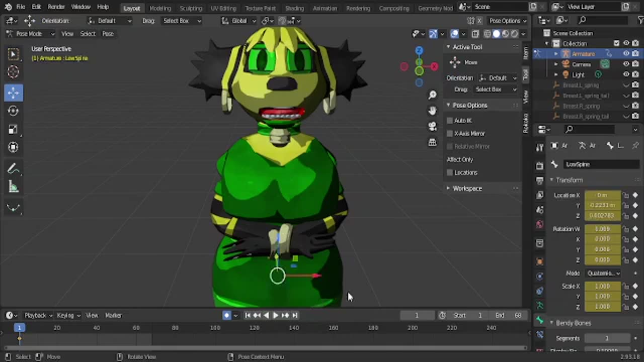This screenshot has height=362, width=644.
Task: Open the timeline Marker menu
Action: point(113,315)
